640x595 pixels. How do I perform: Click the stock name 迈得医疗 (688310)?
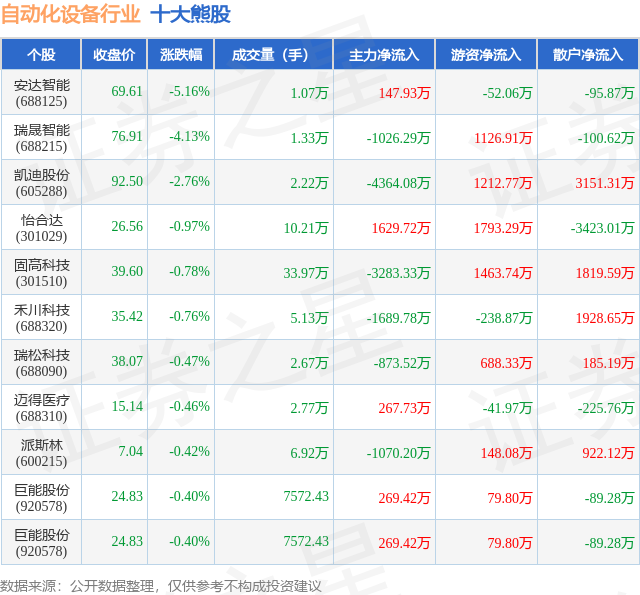pos(42,408)
